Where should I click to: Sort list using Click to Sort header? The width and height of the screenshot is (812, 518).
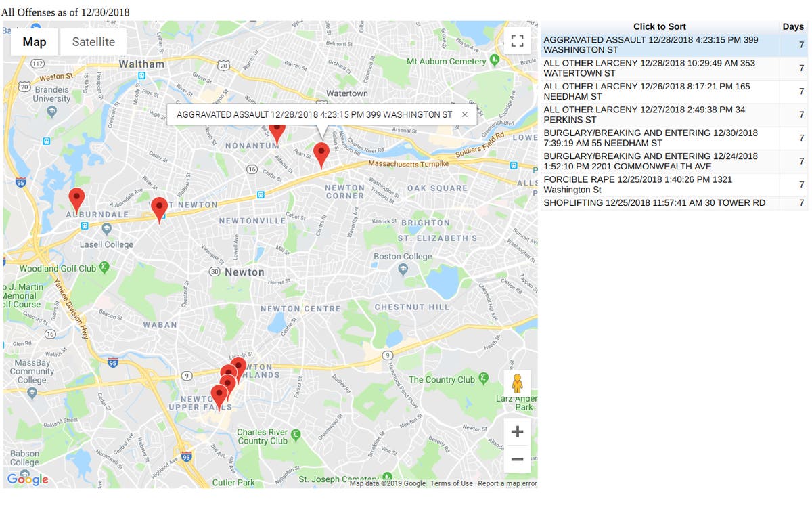pyautogui.click(x=659, y=26)
